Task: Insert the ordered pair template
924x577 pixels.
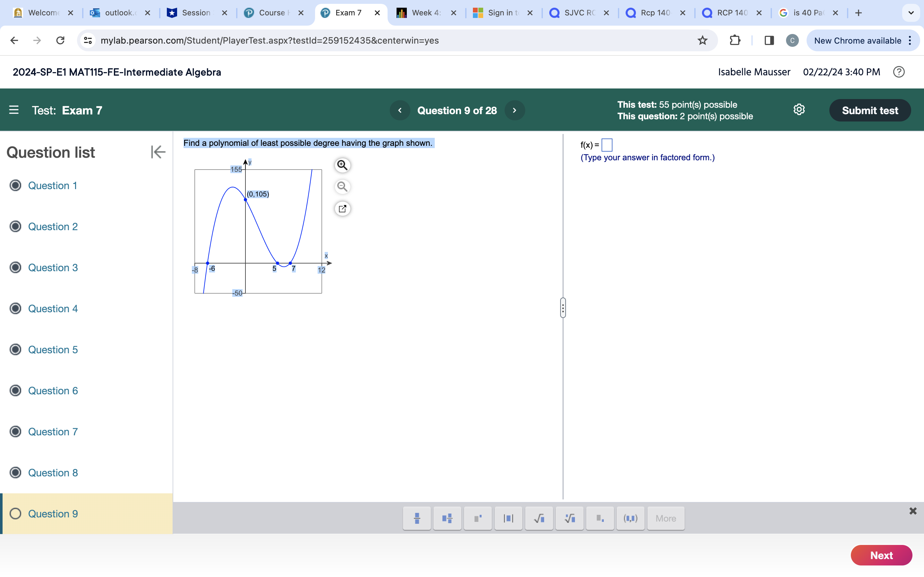Action: 630,518
